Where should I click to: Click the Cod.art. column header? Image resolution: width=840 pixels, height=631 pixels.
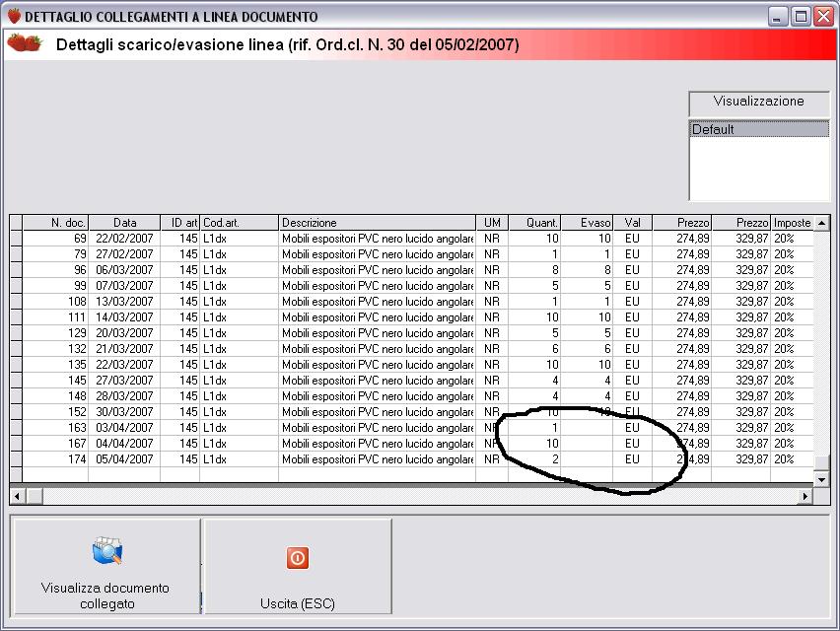pyautogui.click(x=239, y=223)
